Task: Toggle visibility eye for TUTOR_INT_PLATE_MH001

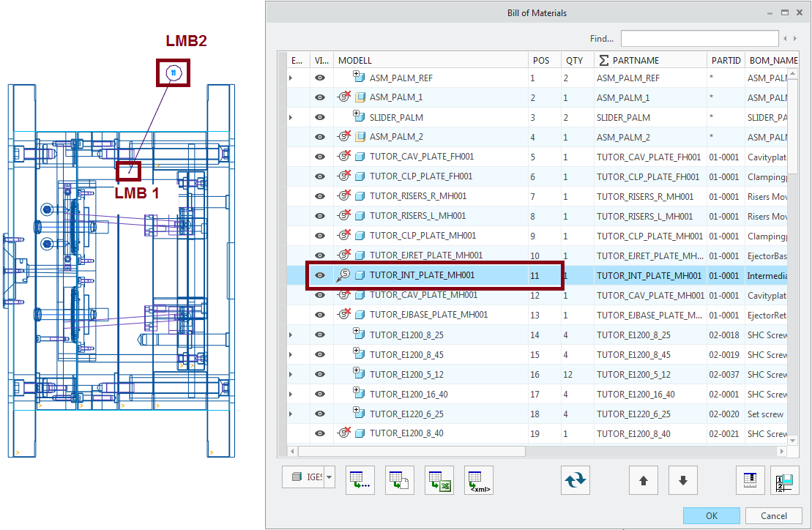Action: (320, 275)
